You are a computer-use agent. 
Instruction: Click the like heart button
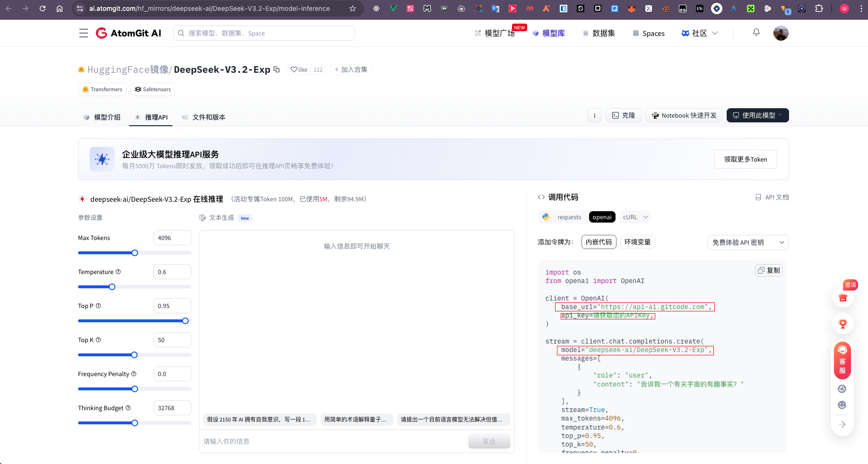(x=299, y=69)
